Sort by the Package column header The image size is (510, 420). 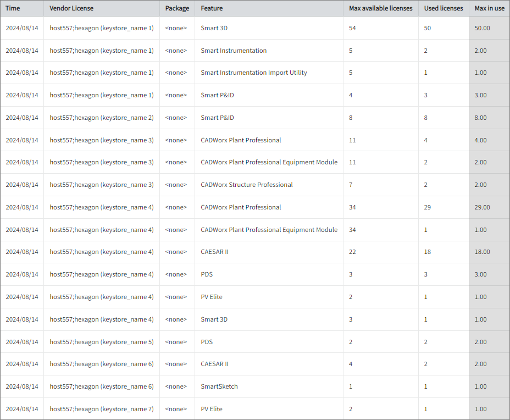(x=176, y=8)
